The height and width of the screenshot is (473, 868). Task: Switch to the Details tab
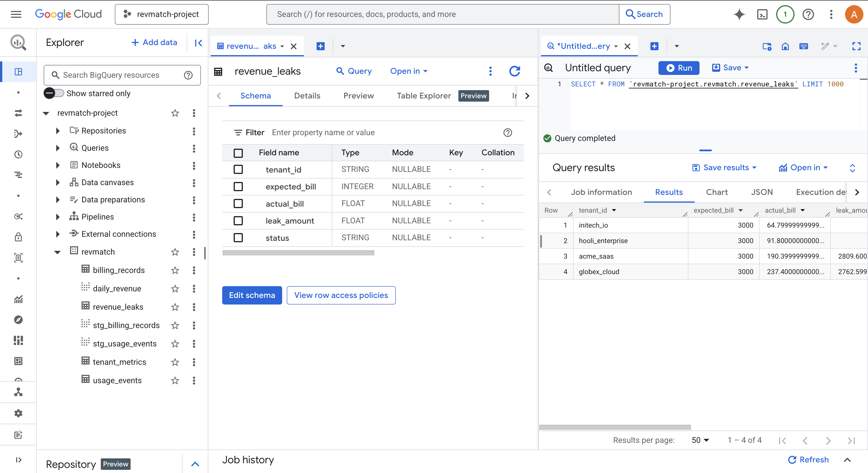click(307, 96)
